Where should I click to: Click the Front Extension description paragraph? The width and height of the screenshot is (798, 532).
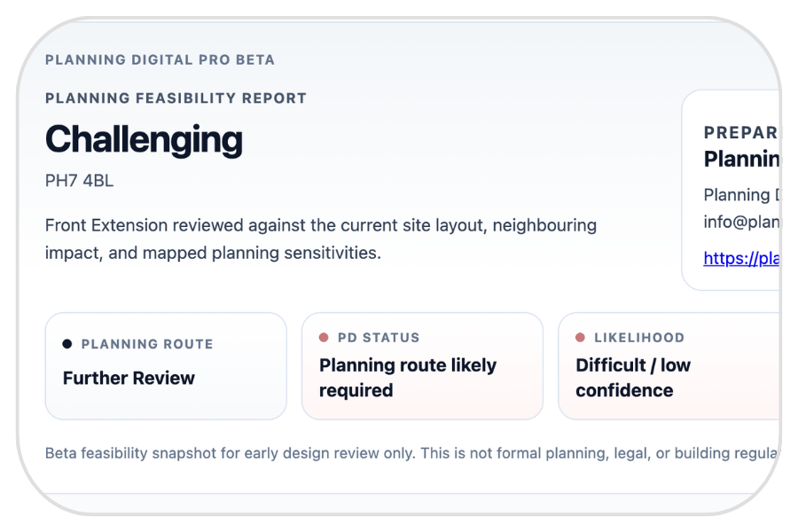pos(321,239)
